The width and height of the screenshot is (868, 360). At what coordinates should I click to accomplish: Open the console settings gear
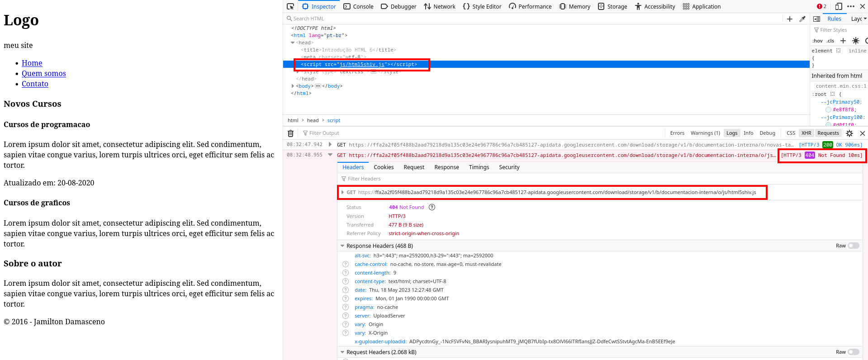(x=849, y=133)
